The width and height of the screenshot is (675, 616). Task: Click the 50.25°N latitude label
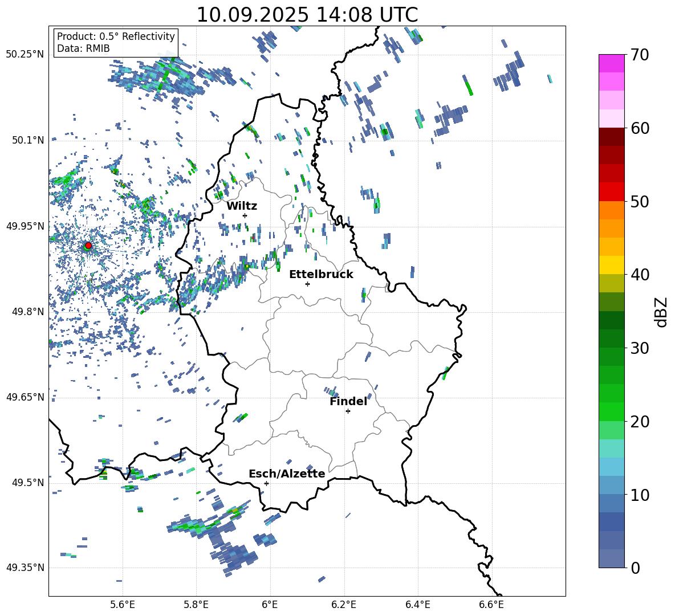click(x=25, y=55)
